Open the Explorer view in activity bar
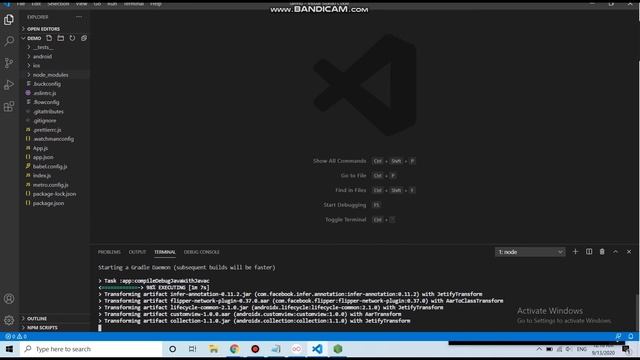 9,20
